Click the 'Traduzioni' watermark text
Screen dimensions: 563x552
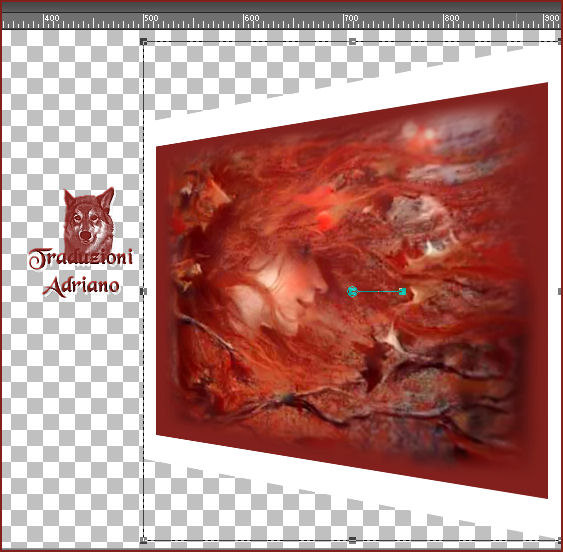click(x=81, y=258)
